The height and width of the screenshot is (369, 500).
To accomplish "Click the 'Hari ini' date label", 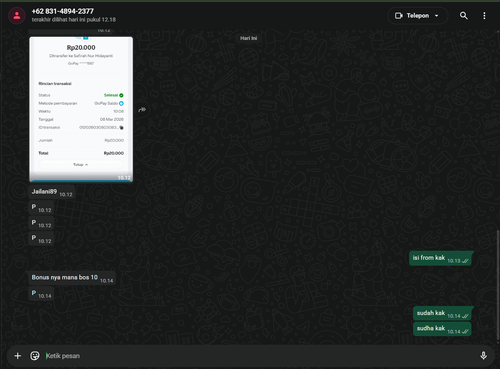I will (249, 38).
